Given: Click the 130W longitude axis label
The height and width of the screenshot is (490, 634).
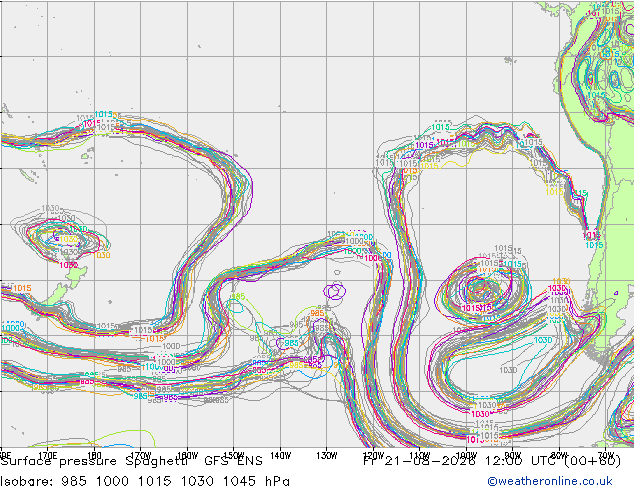Looking at the screenshot, I should pos(327,456).
